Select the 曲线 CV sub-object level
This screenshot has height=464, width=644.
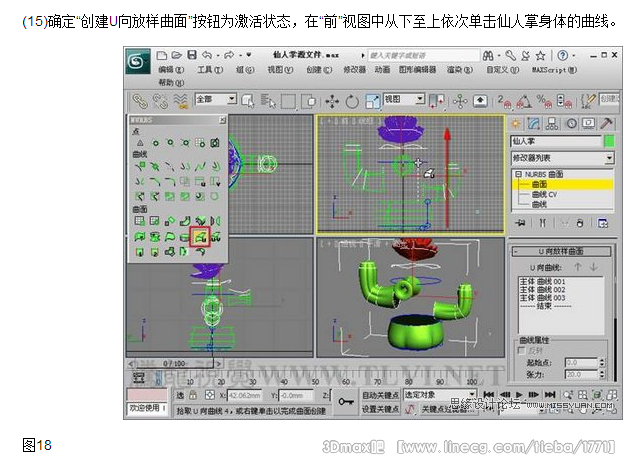544,194
